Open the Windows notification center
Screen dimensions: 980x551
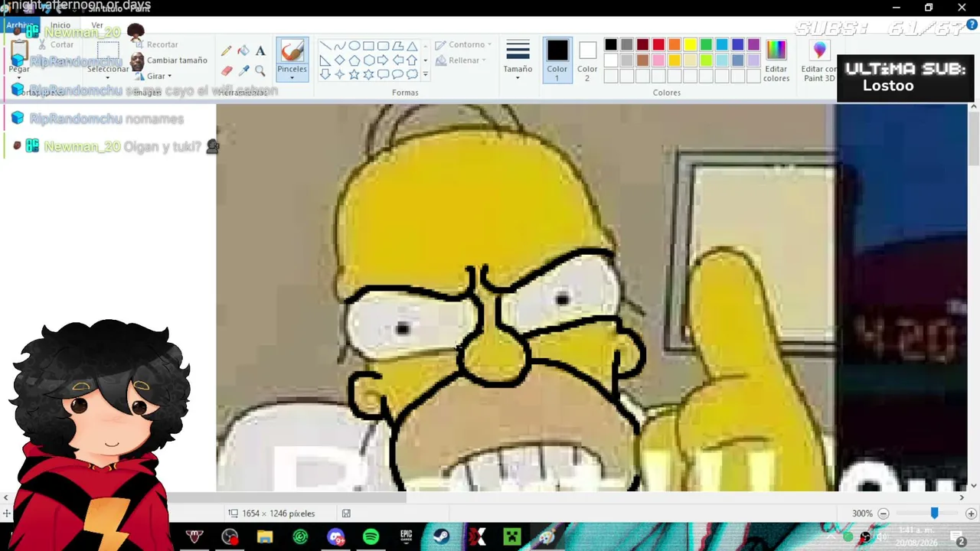[957, 537]
